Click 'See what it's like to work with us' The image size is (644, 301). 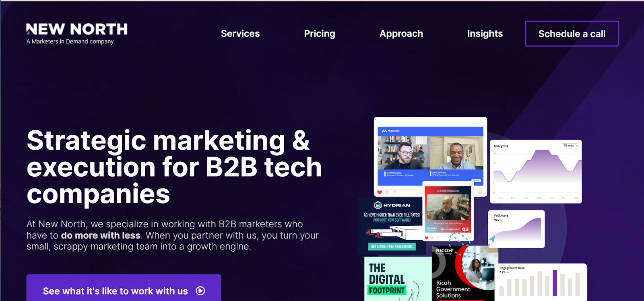[124, 288]
